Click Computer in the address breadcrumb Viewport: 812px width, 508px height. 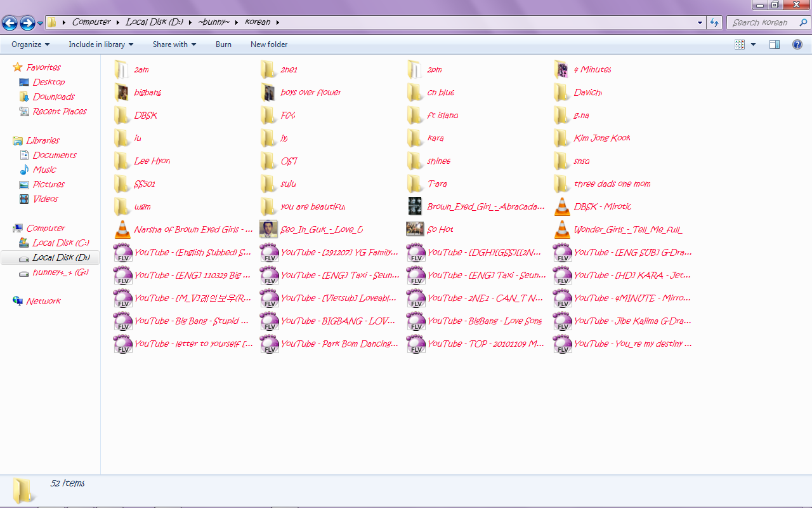coord(91,22)
